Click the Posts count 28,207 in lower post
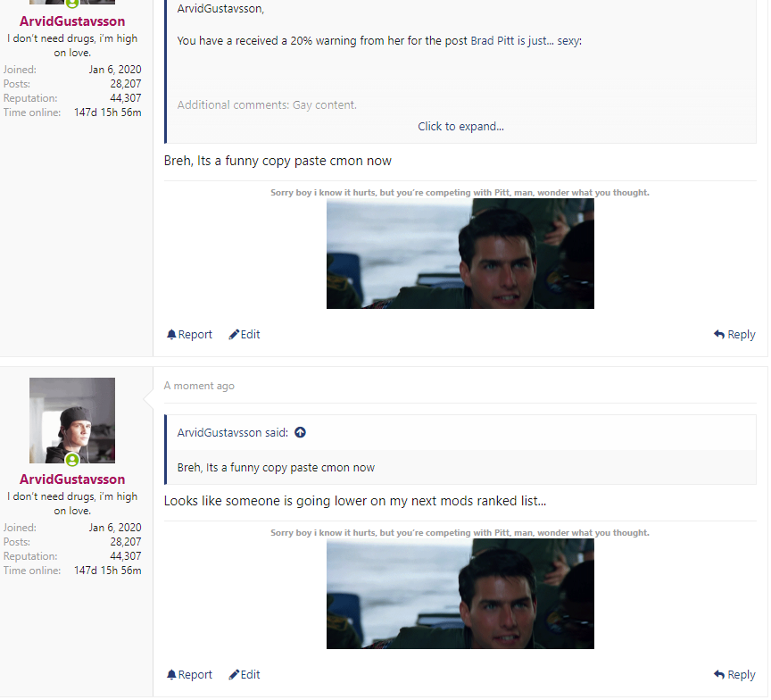Viewport: 771px width, 700px height. [125, 542]
